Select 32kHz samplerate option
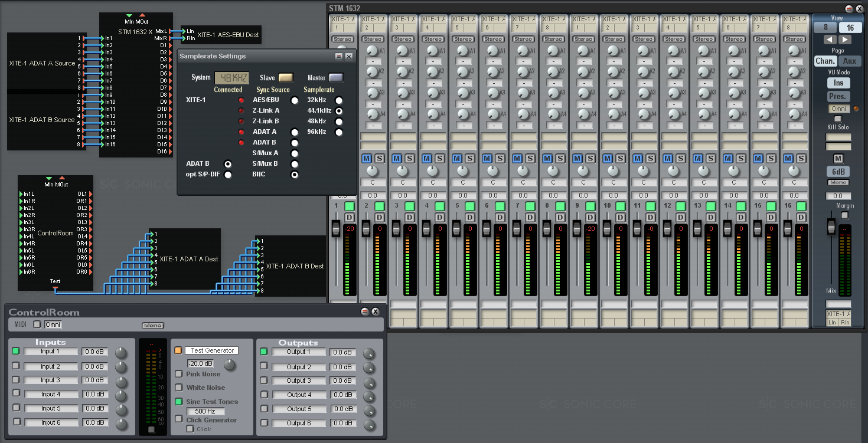Screen dimensions: 868x443 tap(339, 100)
